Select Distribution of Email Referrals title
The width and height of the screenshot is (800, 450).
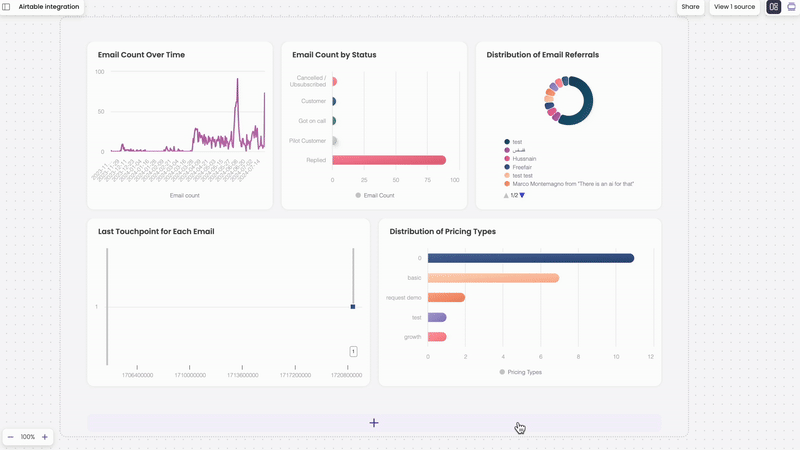coord(542,55)
